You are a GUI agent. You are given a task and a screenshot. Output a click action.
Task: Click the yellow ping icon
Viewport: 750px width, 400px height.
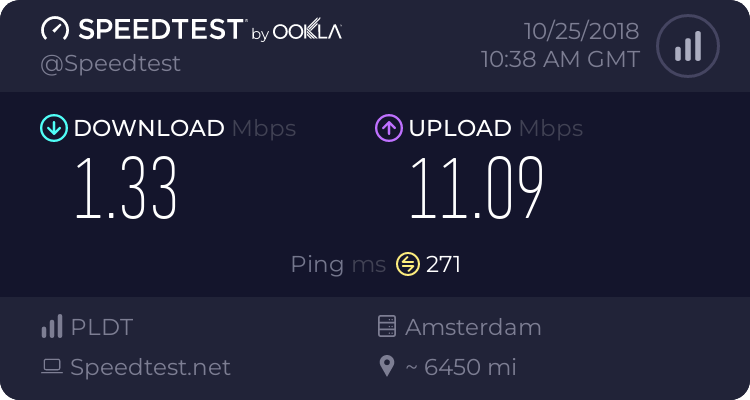pyautogui.click(x=408, y=264)
